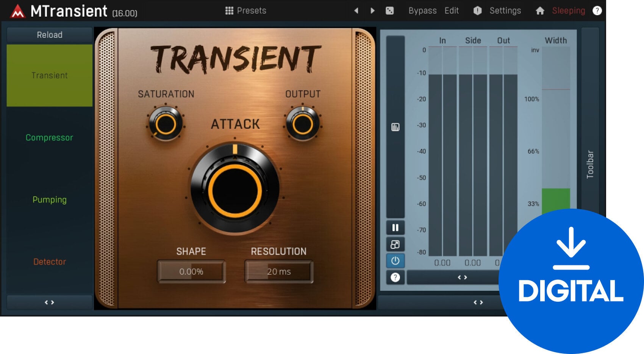This screenshot has height=354, width=644.
Task: Click the home icon in the top bar
Action: (539, 10)
